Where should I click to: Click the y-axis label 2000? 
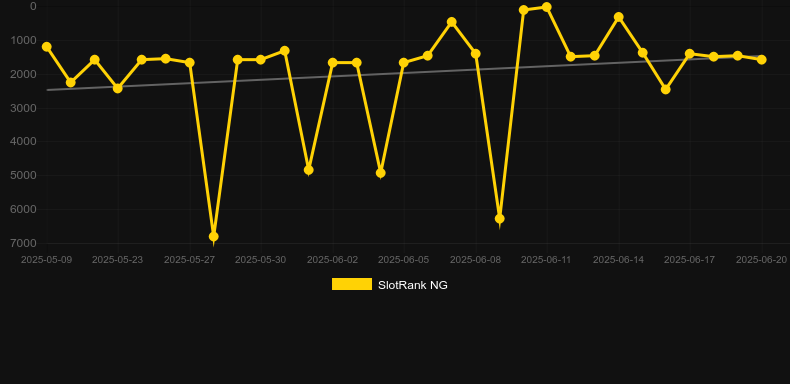tap(23, 74)
